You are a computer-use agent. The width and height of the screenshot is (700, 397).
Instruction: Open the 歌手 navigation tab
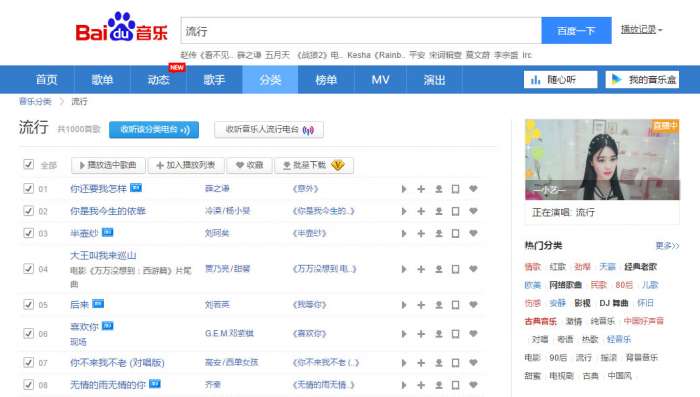tap(214, 80)
